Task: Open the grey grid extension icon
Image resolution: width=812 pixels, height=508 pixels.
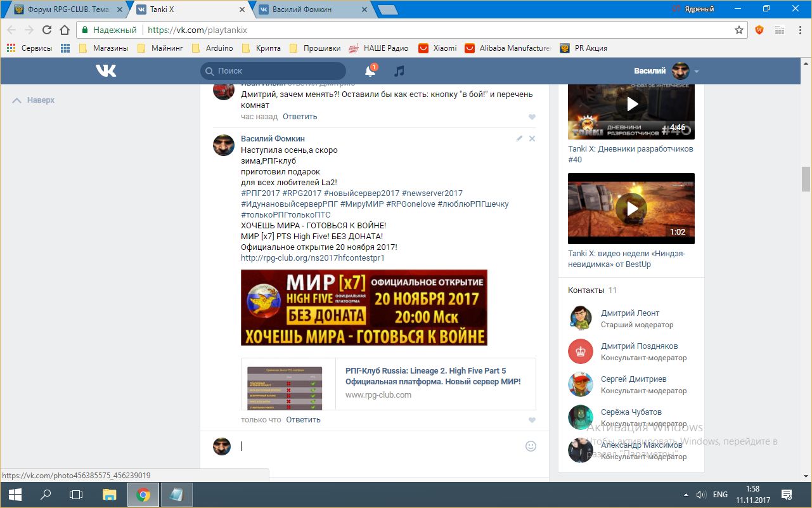Action: tap(780, 30)
